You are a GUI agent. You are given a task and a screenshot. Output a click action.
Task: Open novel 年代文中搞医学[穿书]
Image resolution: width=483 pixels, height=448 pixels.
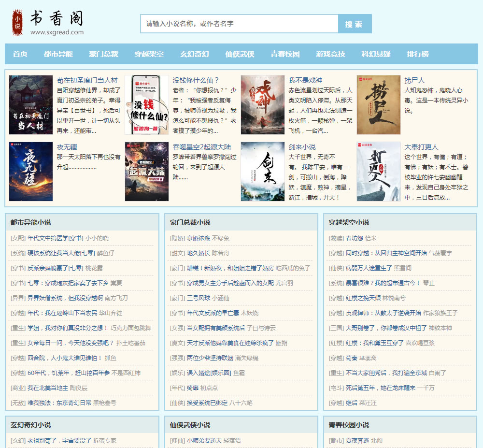pos(55,238)
